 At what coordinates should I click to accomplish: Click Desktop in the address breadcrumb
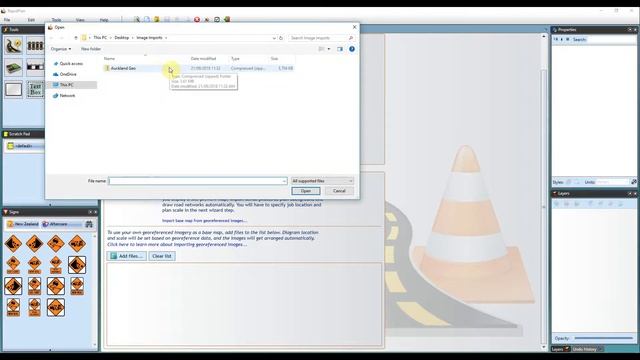122,38
